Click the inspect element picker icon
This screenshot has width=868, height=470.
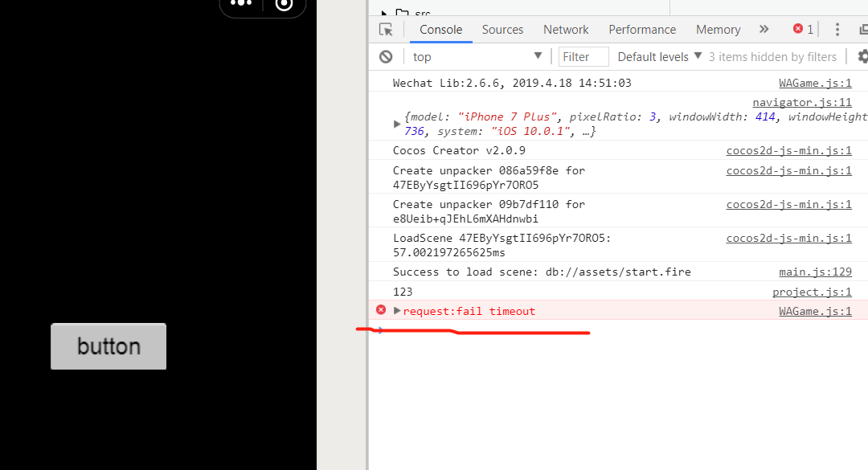tap(387, 30)
